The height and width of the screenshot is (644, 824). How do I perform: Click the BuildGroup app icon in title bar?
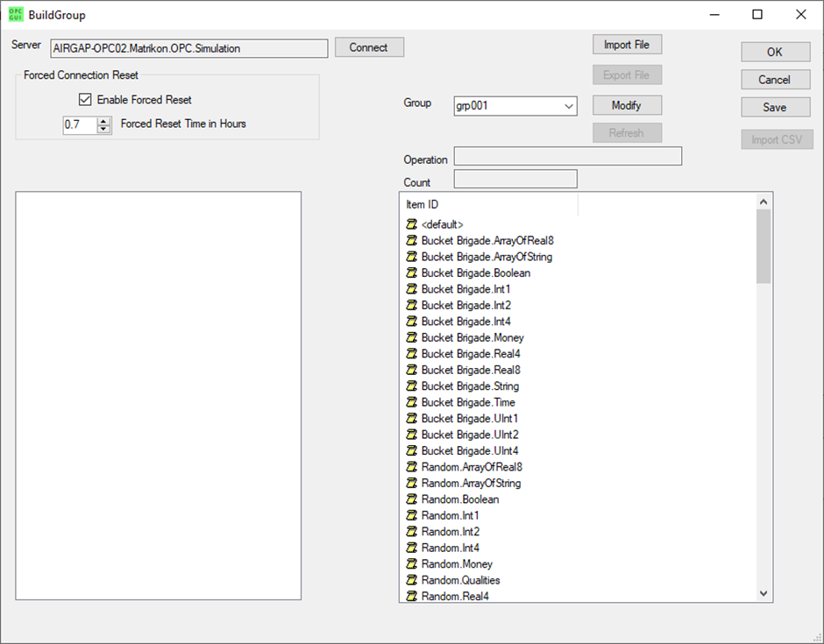tap(16, 14)
